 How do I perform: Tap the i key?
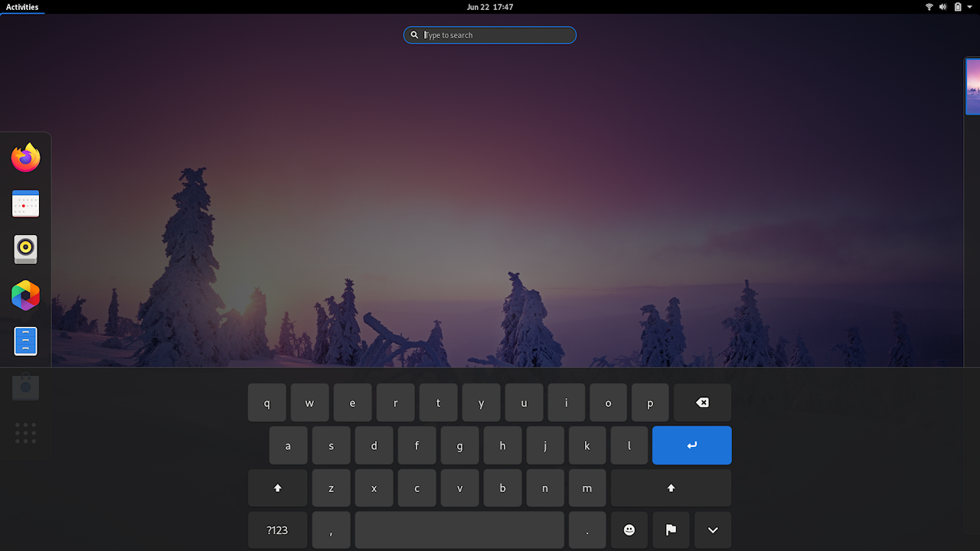coord(566,403)
